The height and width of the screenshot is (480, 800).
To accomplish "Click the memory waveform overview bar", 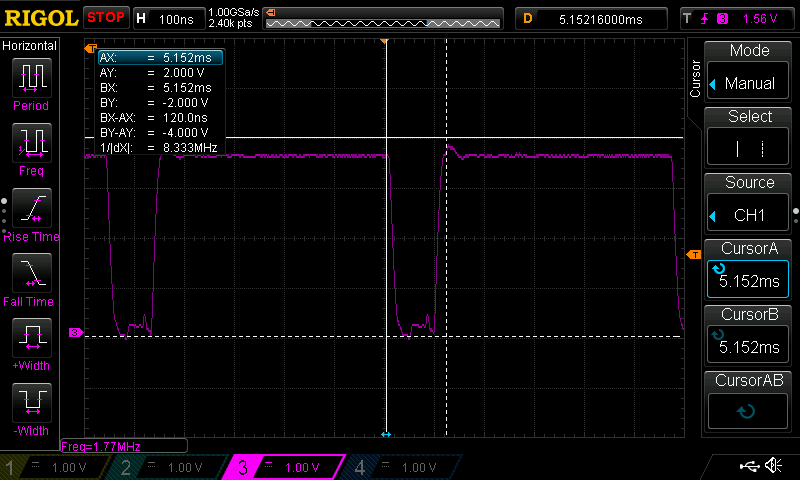I will pos(383,19).
